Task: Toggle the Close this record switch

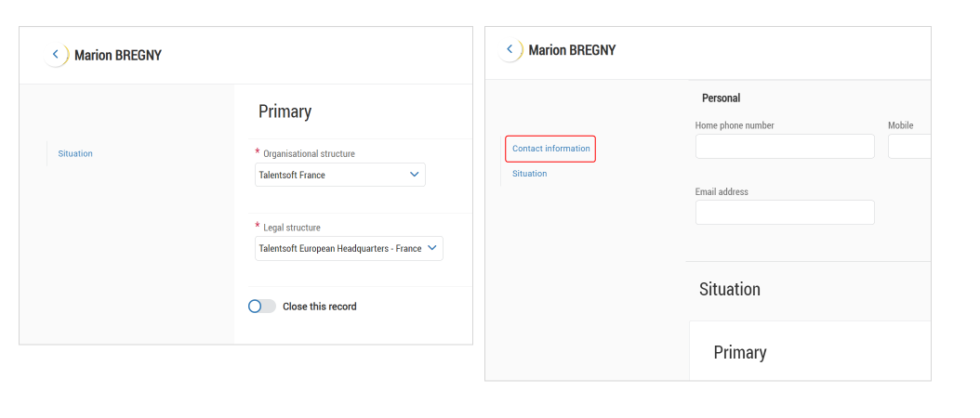Action: pyautogui.click(x=262, y=307)
